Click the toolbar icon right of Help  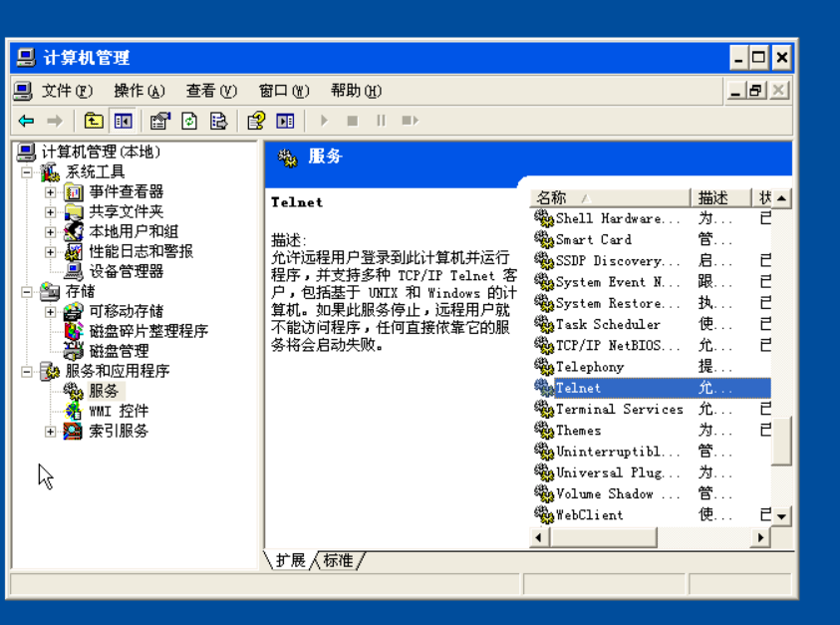(285, 122)
